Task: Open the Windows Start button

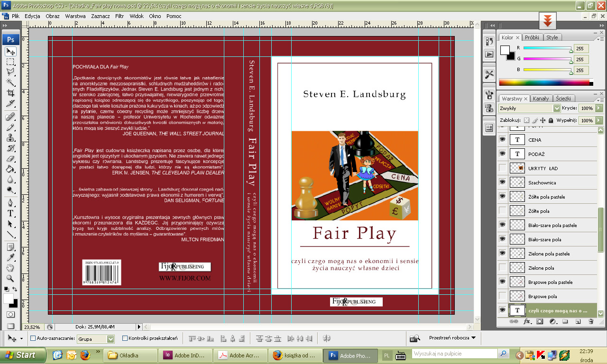Action: [x=23, y=355]
